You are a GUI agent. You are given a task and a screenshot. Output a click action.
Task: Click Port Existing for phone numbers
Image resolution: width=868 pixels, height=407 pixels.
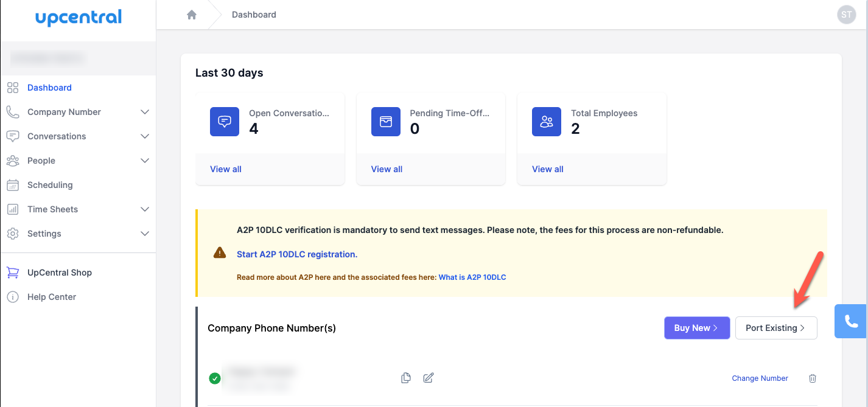[776, 327]
